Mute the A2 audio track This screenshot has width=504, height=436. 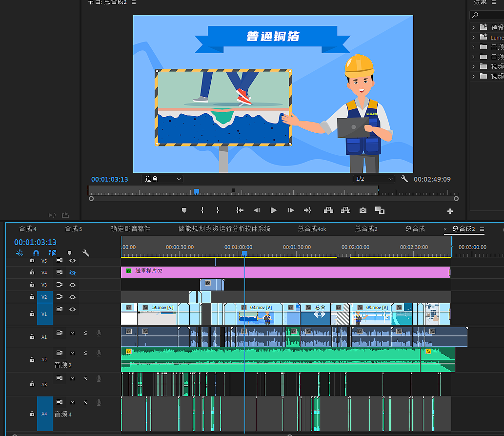coord(72,353)
